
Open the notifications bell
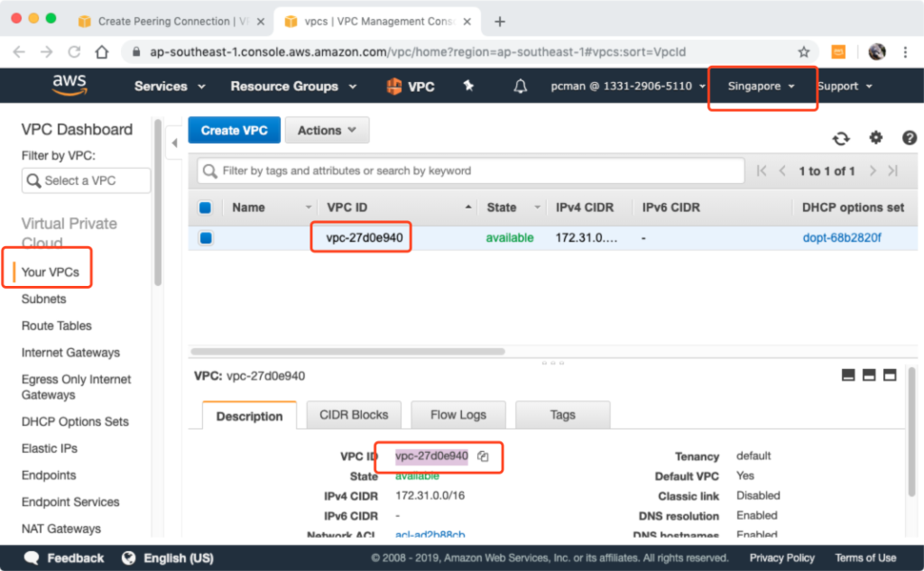click(x=520, y=86)
